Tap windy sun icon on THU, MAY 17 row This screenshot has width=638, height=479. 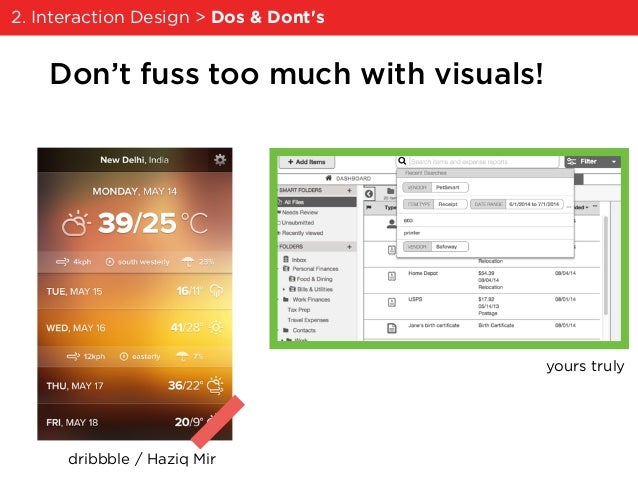215,385
